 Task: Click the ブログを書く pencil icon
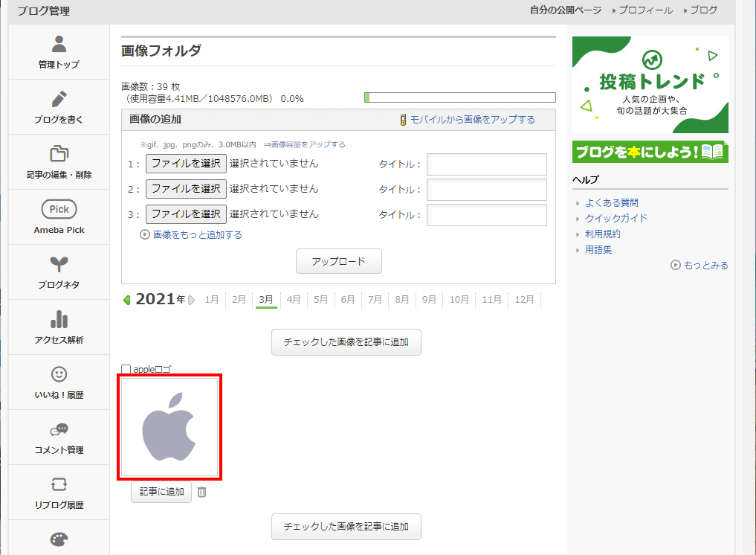(x=59, y=99)
